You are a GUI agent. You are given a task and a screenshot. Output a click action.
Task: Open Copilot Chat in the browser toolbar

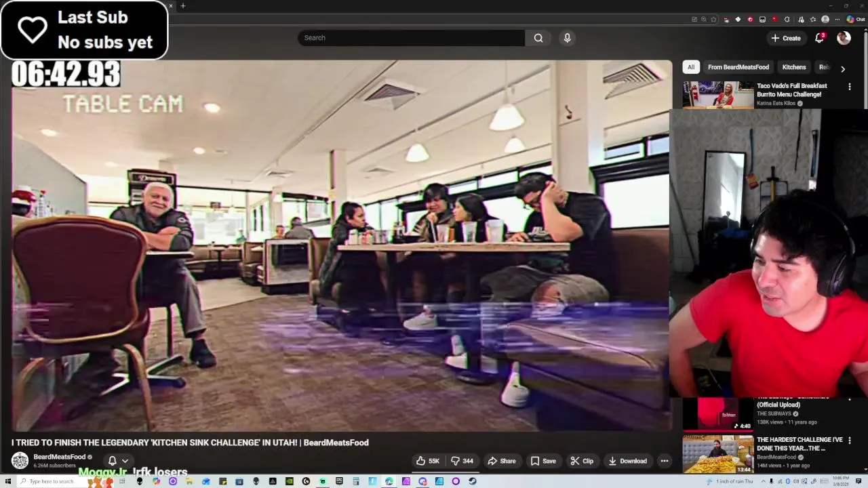pos(855,20)
